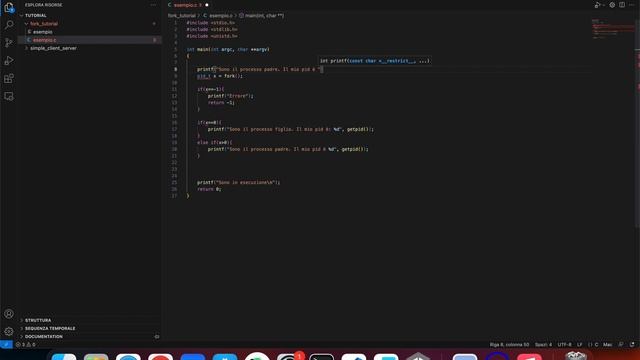Close the unsaved esempio.c tab dot
Image resolution: width=640 pixels, height=360 pixels.
click(207, 5)
